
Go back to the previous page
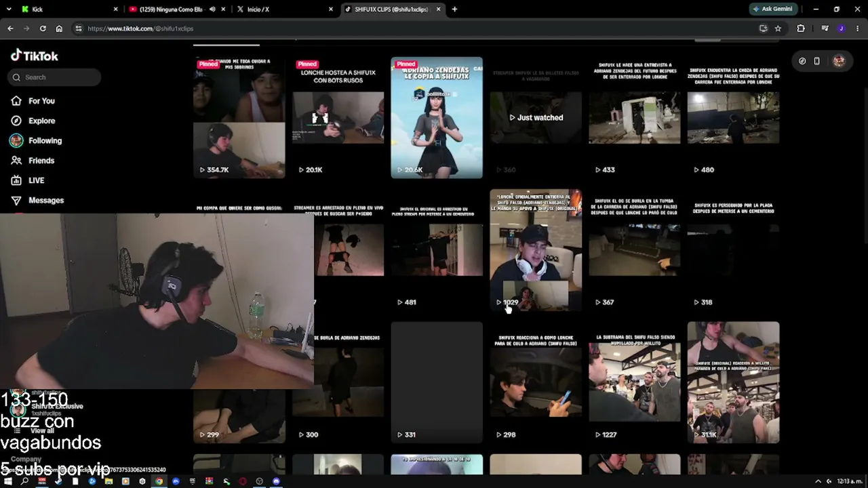10,28
